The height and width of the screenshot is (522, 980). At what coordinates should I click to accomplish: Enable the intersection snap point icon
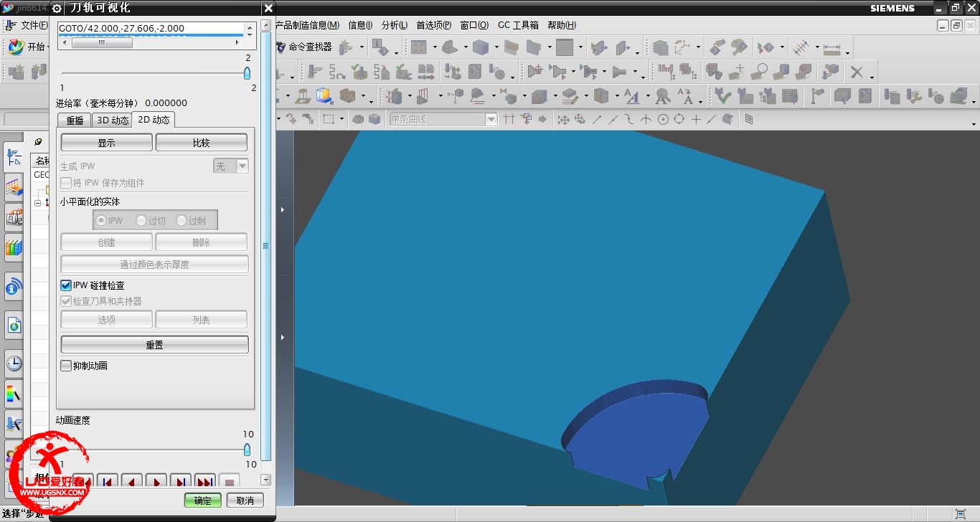pyautogui.click(x=646, y=119)
